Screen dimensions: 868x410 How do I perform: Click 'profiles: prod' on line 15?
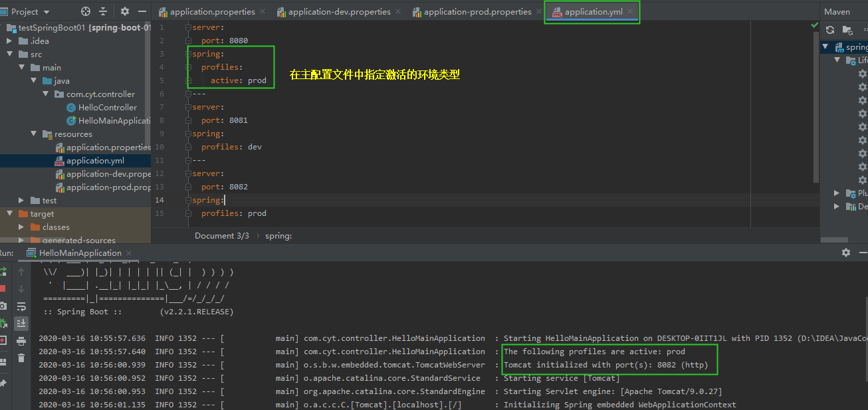[x=234, y=213]
